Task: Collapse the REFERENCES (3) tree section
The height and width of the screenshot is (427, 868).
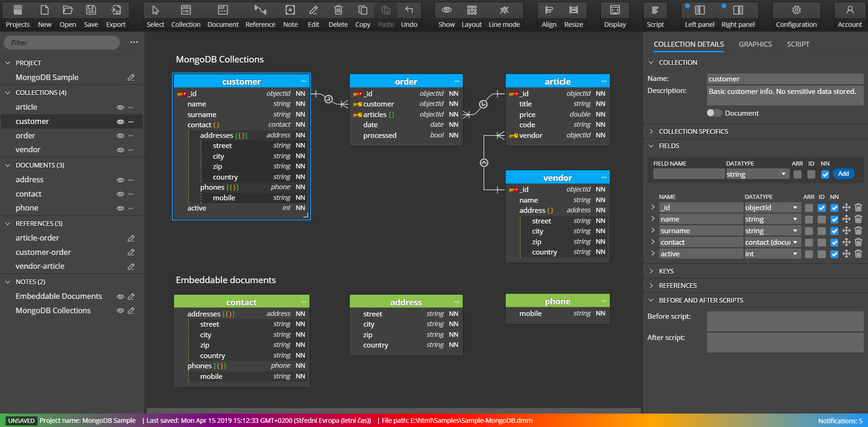Action: [7, 223]
